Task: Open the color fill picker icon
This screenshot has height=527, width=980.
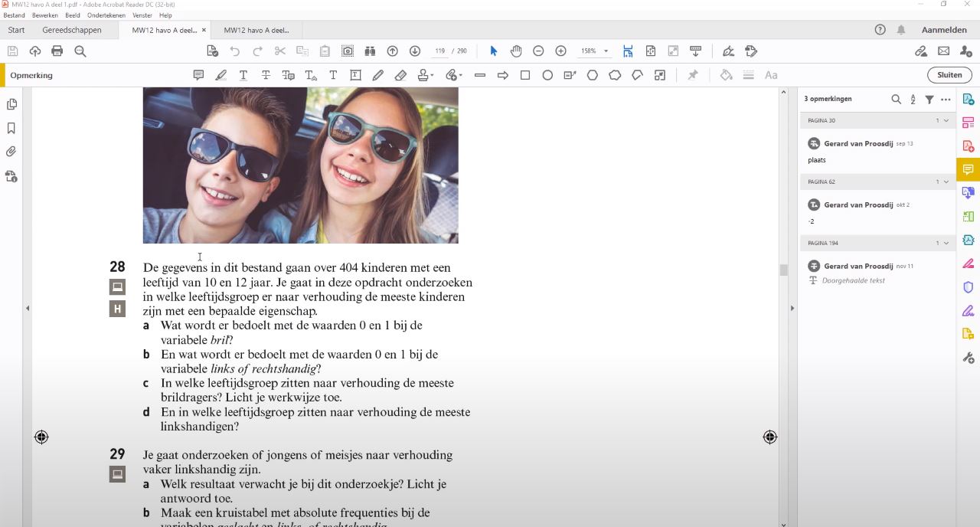Action: tap(726, 75)
